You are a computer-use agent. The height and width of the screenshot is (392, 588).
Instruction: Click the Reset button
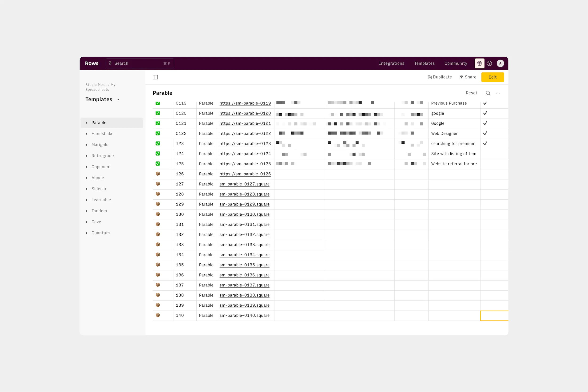click(x=471, y=93)
